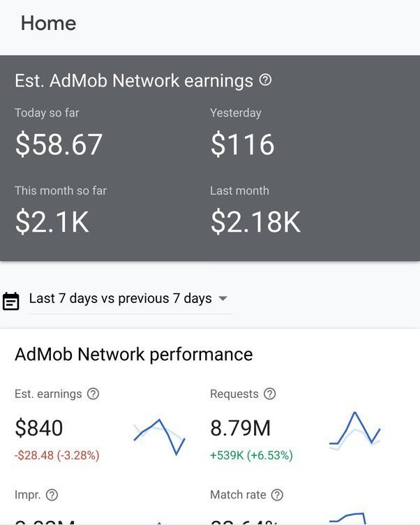Expand date range using the dropdown arrow
This screenshot has width=420, height=525.
(223, 299)
